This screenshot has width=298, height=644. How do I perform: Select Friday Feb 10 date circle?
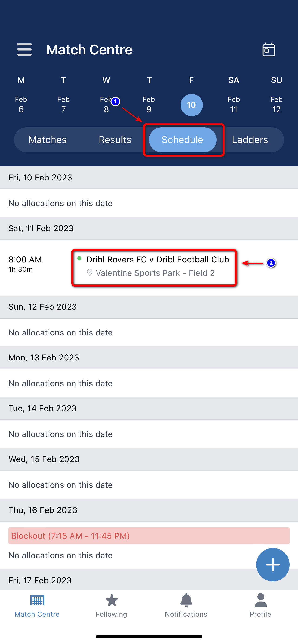(x=191, y=105)
